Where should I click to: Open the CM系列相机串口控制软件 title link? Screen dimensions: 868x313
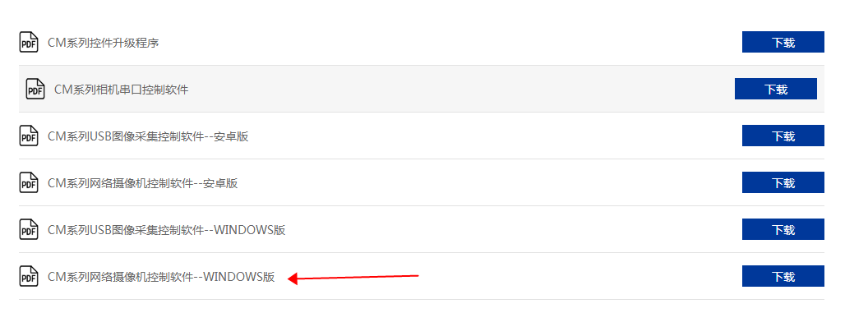(121, 90)
